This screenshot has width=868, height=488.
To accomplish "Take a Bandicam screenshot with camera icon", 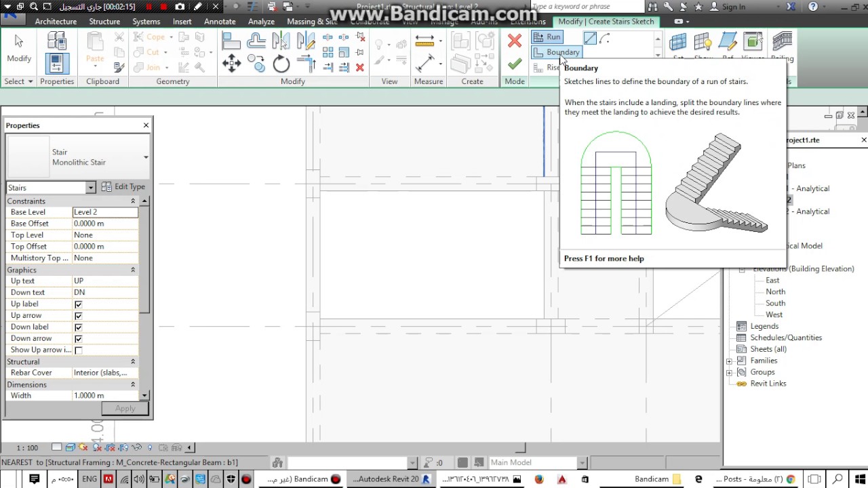I will pyautogui.click(x=180, y=7).
